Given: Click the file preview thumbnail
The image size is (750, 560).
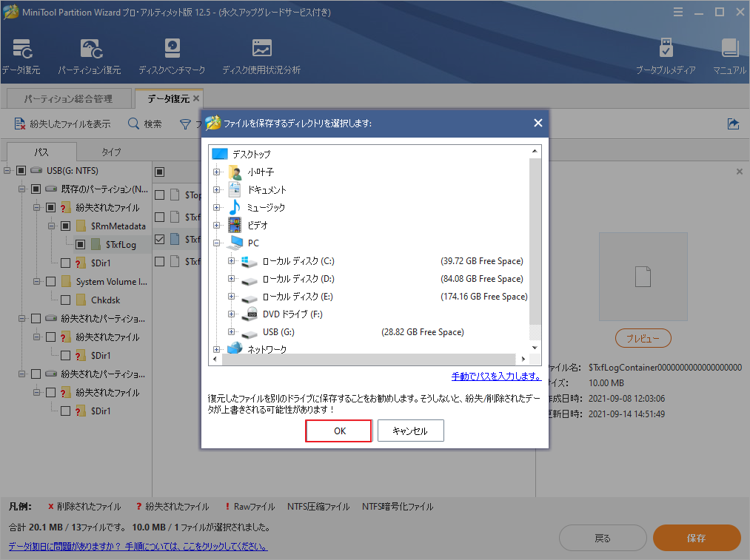Looking at the screenshot, I should tap(643, 276).
